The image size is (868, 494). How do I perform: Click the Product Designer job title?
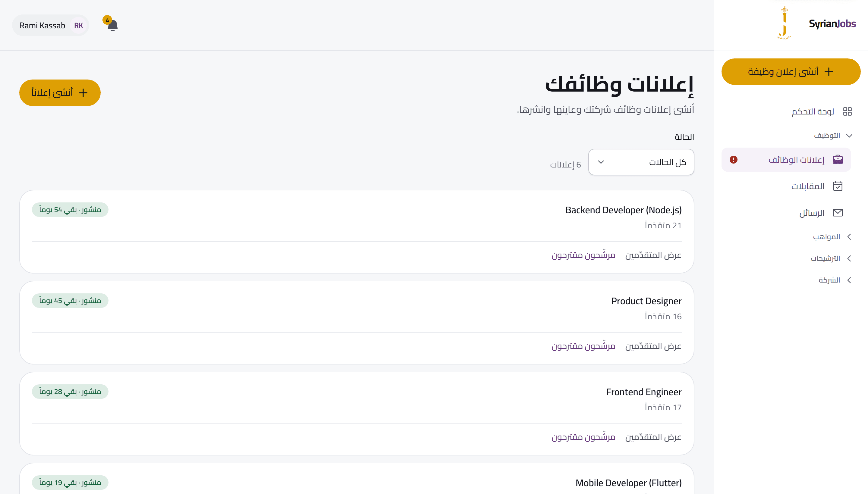pyautogui.click(x=646, y=301)
